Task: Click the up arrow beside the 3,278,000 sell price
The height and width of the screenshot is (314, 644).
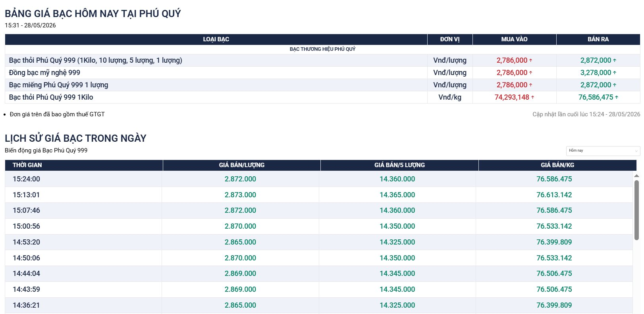Action: pos(615,73)
